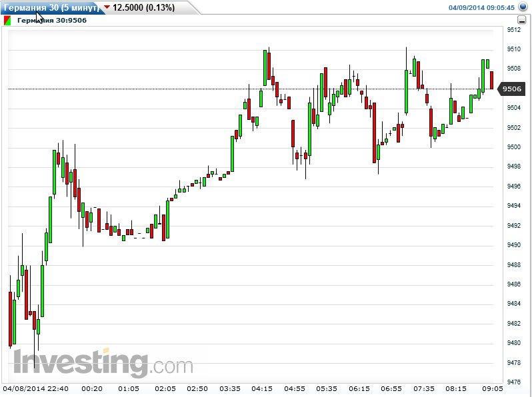Click the red down arrow price change indicator

[107, 8]
